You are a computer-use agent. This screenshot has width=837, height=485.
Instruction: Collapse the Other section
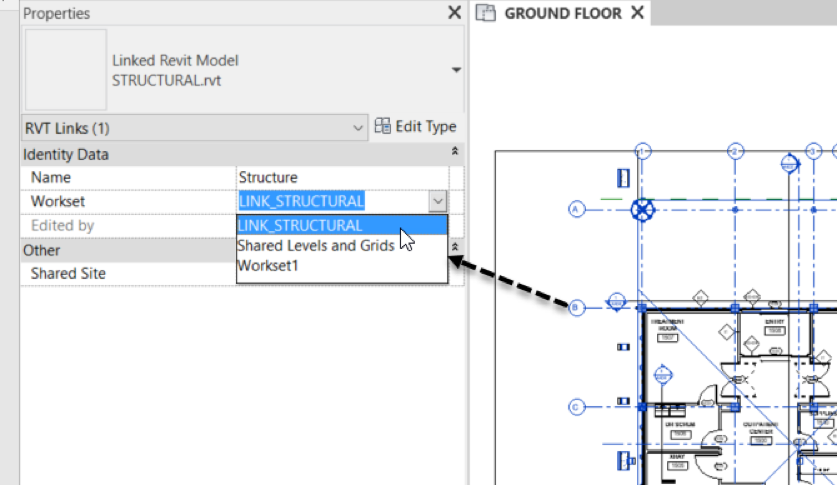pyautogui.click(x=455, y=247)
